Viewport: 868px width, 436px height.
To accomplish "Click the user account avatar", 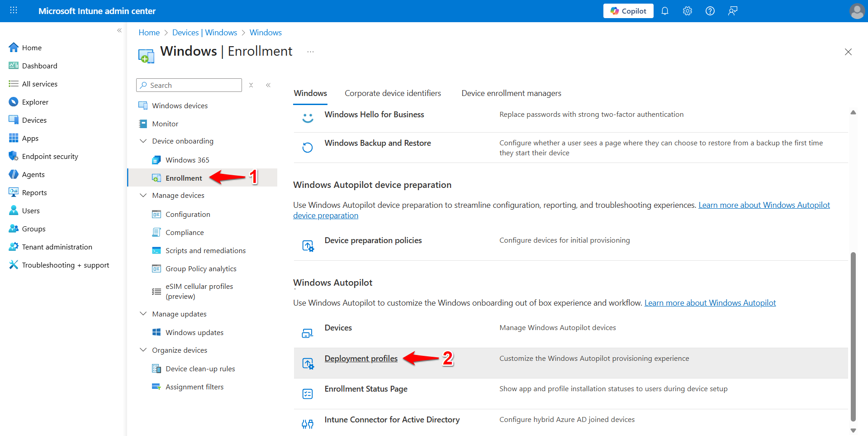I will (857, 11).
